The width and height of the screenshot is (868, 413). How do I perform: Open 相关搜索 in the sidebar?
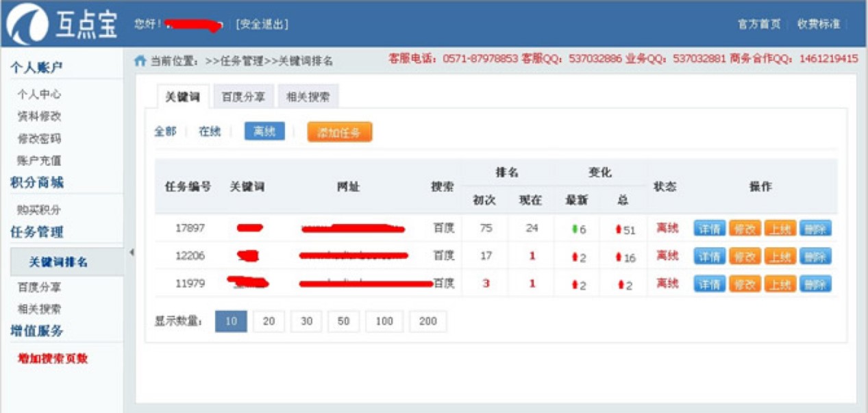(39, 309)
